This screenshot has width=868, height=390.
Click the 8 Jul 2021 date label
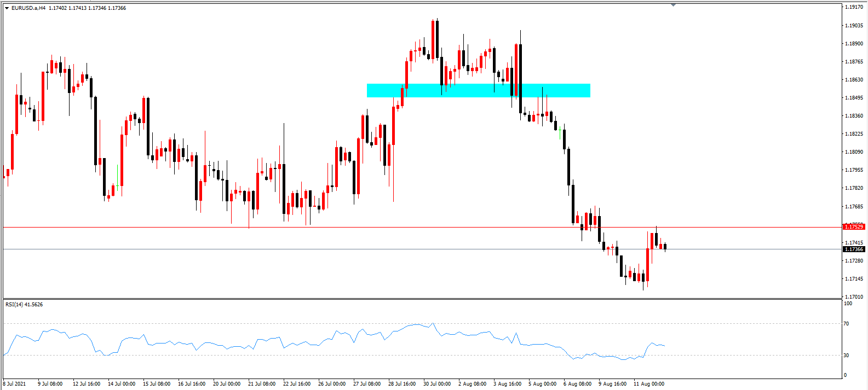coord(14,384)
